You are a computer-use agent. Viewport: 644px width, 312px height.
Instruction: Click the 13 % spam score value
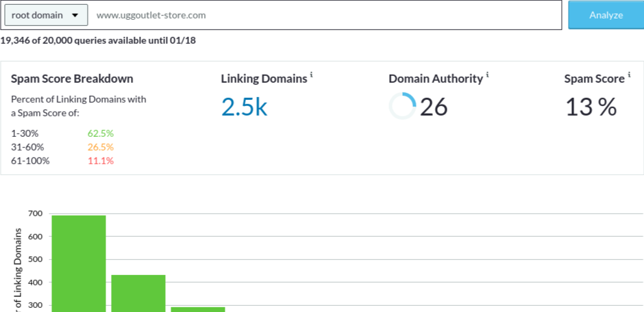[x=591, y=107]
